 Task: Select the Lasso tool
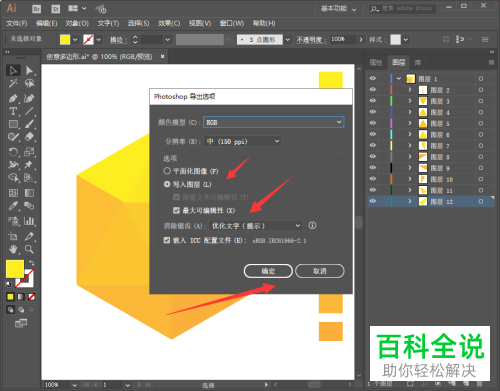[x=29, y=83]
